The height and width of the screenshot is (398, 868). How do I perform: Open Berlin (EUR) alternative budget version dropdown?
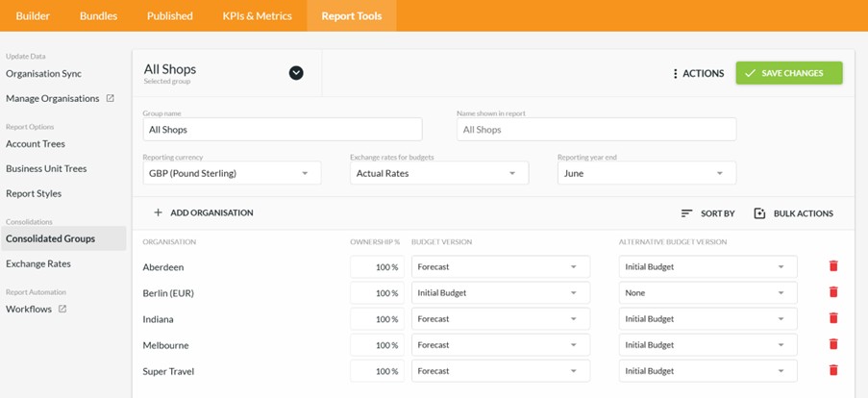[x=708, y=293]
